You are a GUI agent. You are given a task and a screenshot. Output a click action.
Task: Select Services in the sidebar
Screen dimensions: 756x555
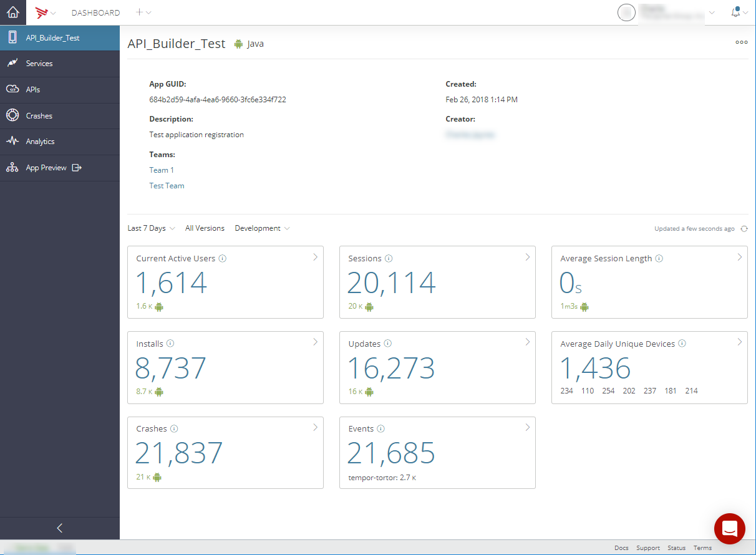[x=39, y=63]
